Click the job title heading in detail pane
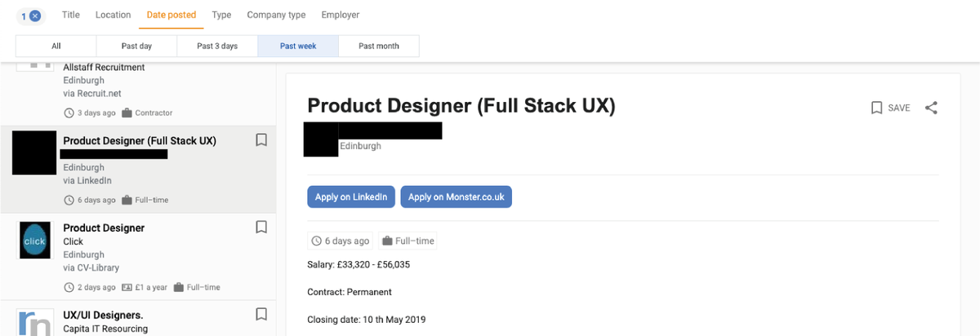This screenshot has width=980, height=336. point(461,105)
